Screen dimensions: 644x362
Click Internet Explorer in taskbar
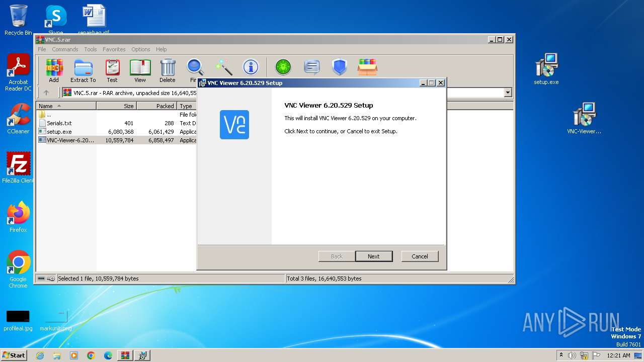pos(40,355)
